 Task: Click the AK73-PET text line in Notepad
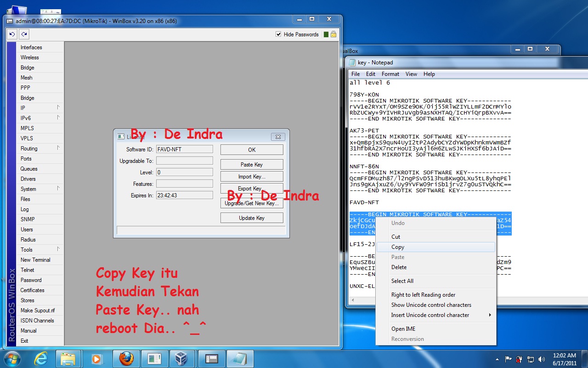point(364,131)
